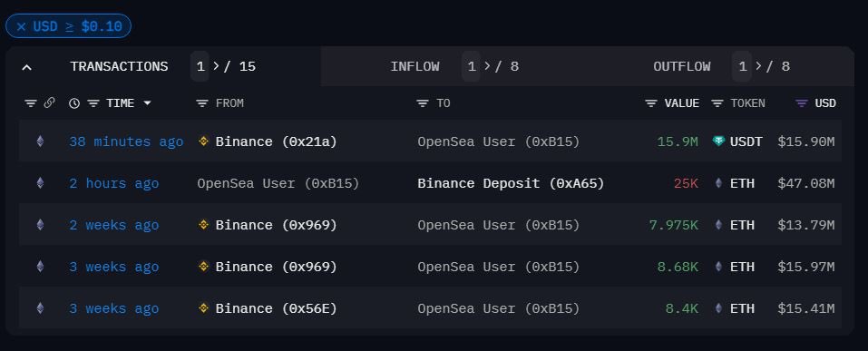Open the USD column filter
868x351 pixels.
(x=801, y=103)
